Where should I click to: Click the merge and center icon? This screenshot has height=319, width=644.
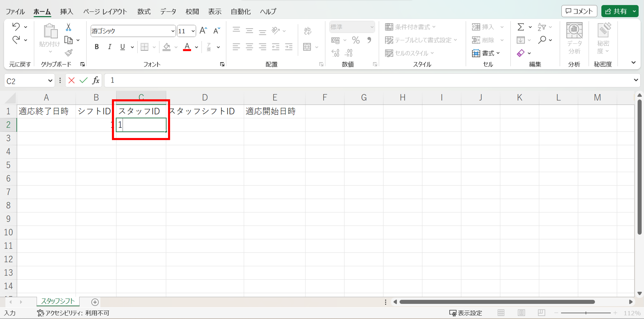tap(307, 47)
